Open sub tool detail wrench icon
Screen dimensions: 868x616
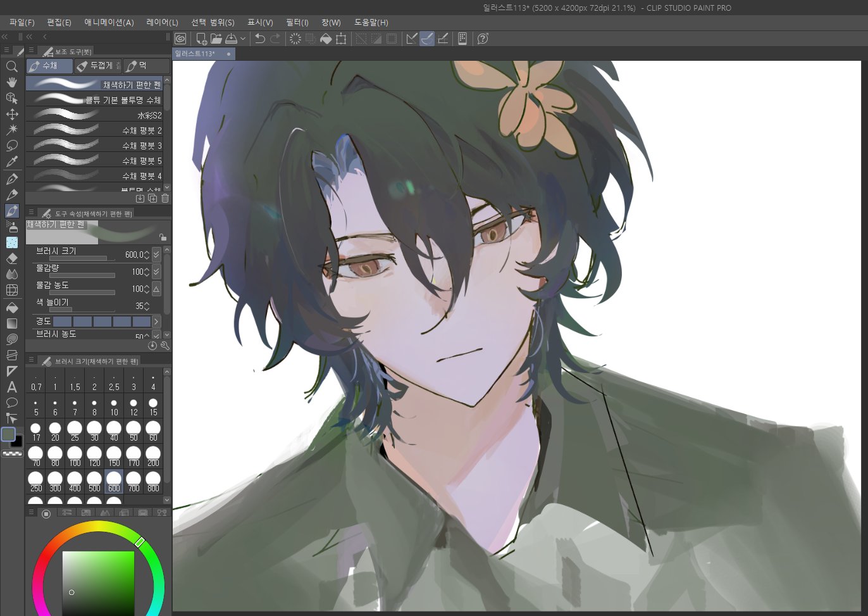pos(165,346)
